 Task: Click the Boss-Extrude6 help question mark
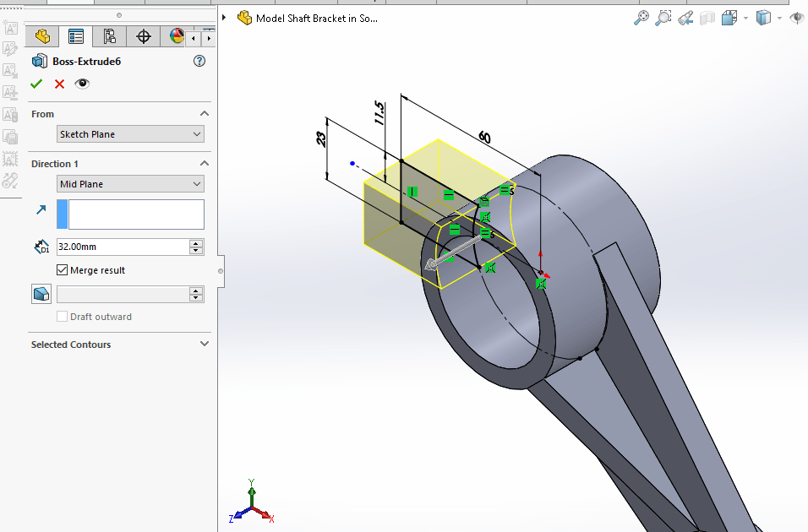coord(199,61)
